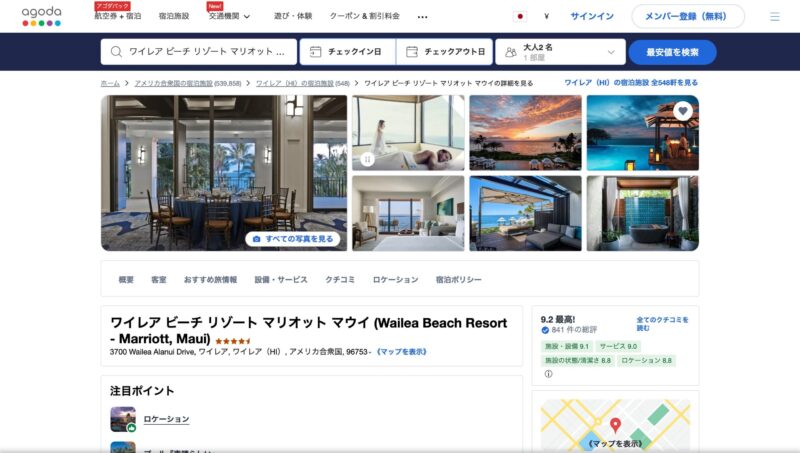
Task: Select the クチコミ tab
Action: pyautogui.click(x=340, y=280)
